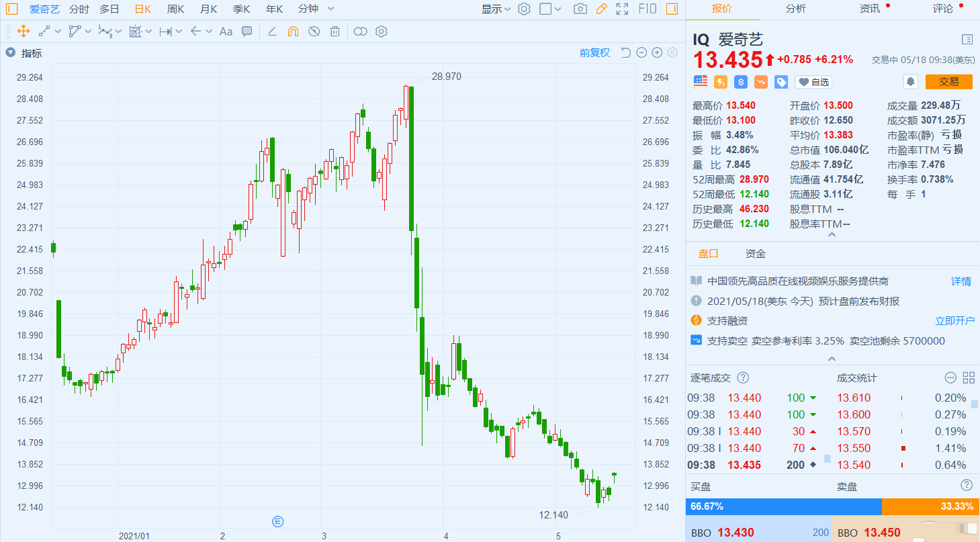
Task: Open the F10 company info
Action: (x=648, y=9)
